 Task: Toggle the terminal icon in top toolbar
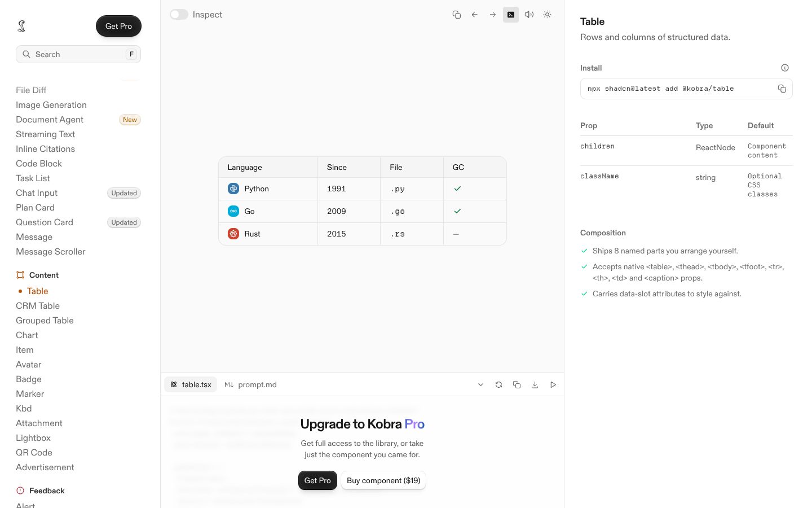pyautogui.click(x=511, y=15)
